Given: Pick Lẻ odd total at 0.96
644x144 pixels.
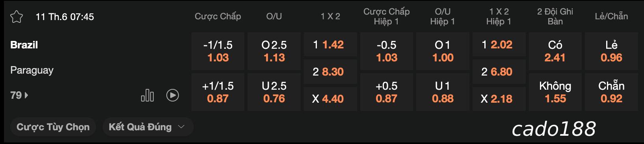Looking at the screenshot, I should pos(612,51).
